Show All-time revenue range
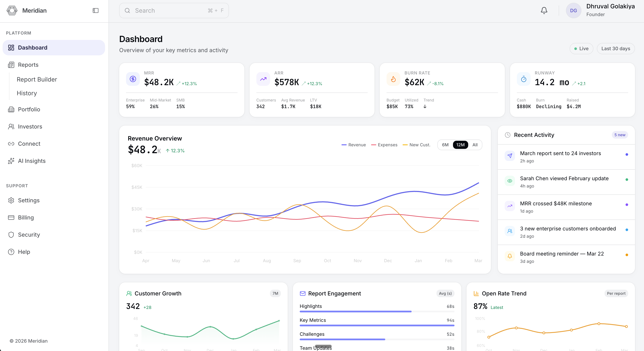The width and height of the screenshot is (644, 351). 475,145
